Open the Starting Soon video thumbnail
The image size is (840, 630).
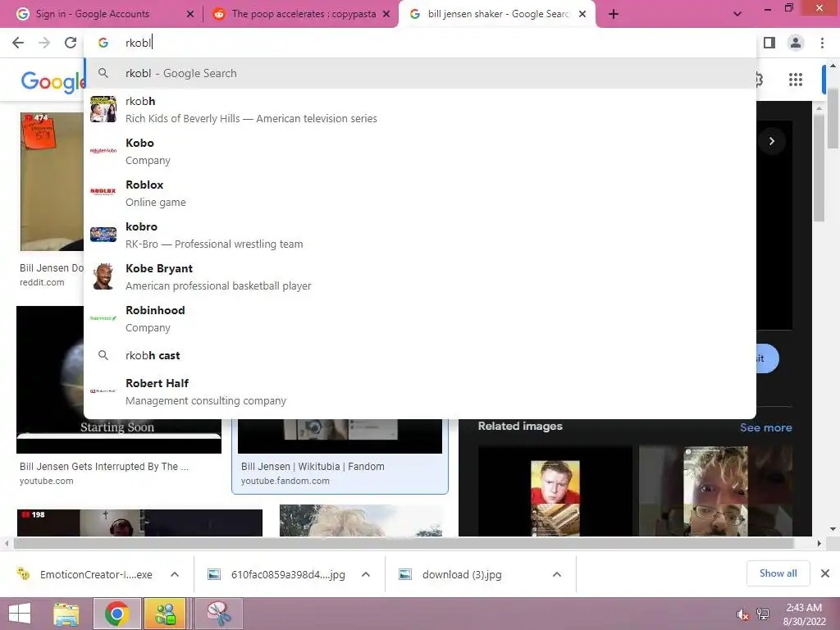pos(119,380)
